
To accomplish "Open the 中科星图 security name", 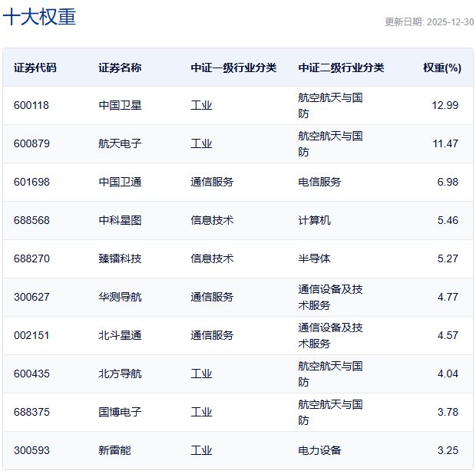I will (120, 220).
